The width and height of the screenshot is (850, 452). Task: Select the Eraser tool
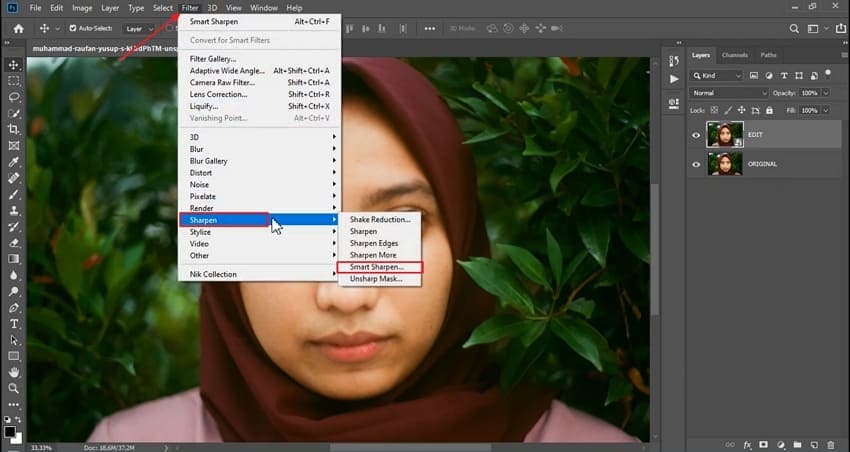tap(14, 243)
